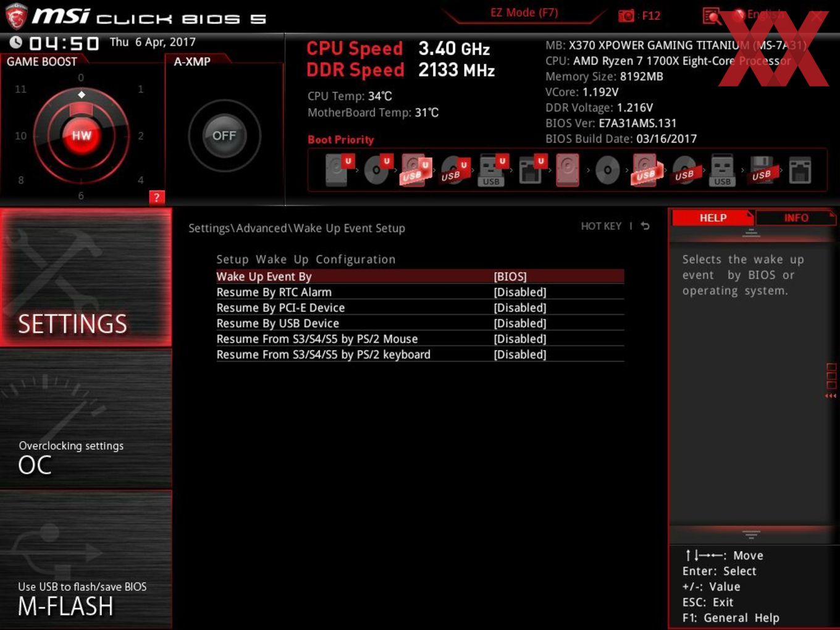The height and width of the screenshot is (630, 840).
Task: Select the UEFI USB hard disk boot icon
Action: pyautogui.click(x=416, y=170)
